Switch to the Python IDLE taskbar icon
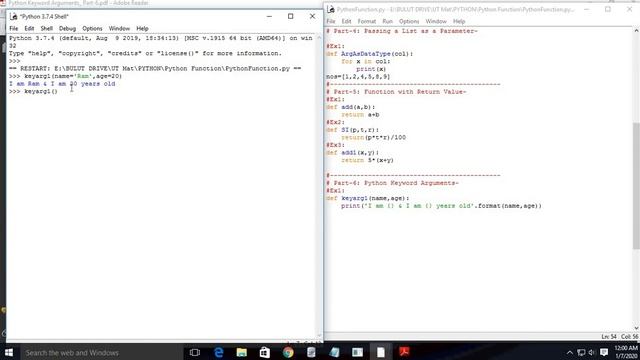Screen dimensions: 640x360 [381, 352]
